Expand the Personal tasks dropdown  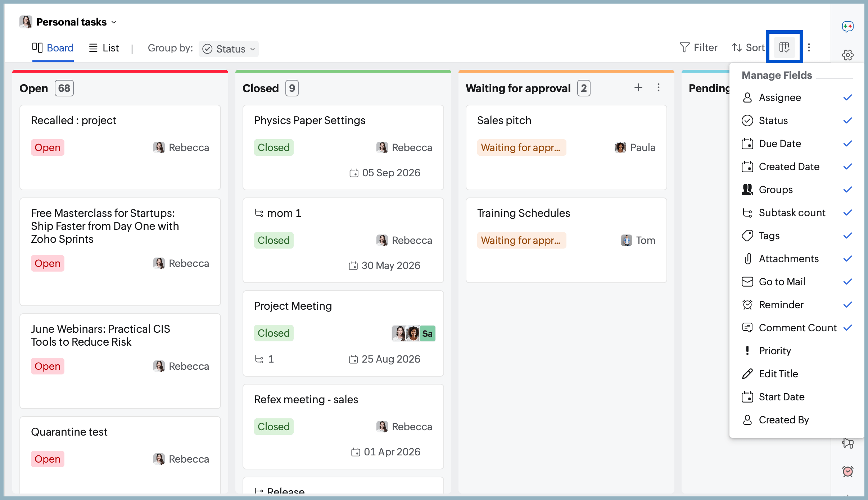click(114, 22)
